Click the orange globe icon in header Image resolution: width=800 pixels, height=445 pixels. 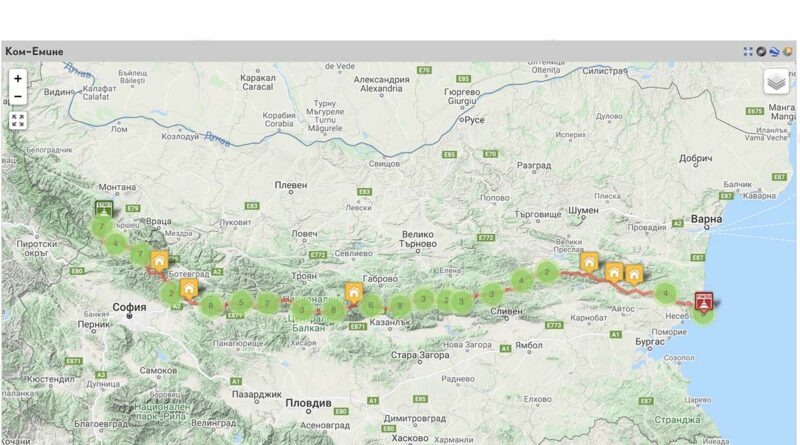[788, 52]
